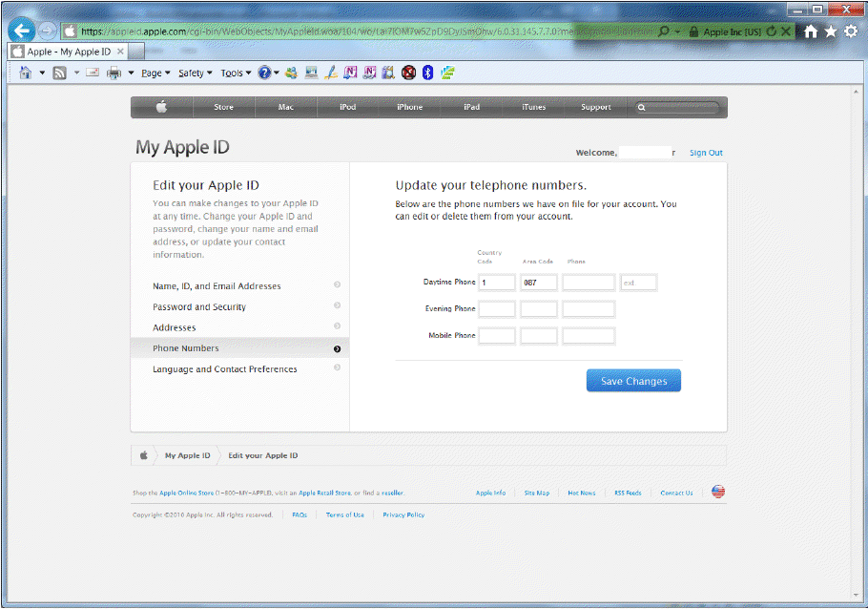Open the Page menu

(x=155, y=73)
